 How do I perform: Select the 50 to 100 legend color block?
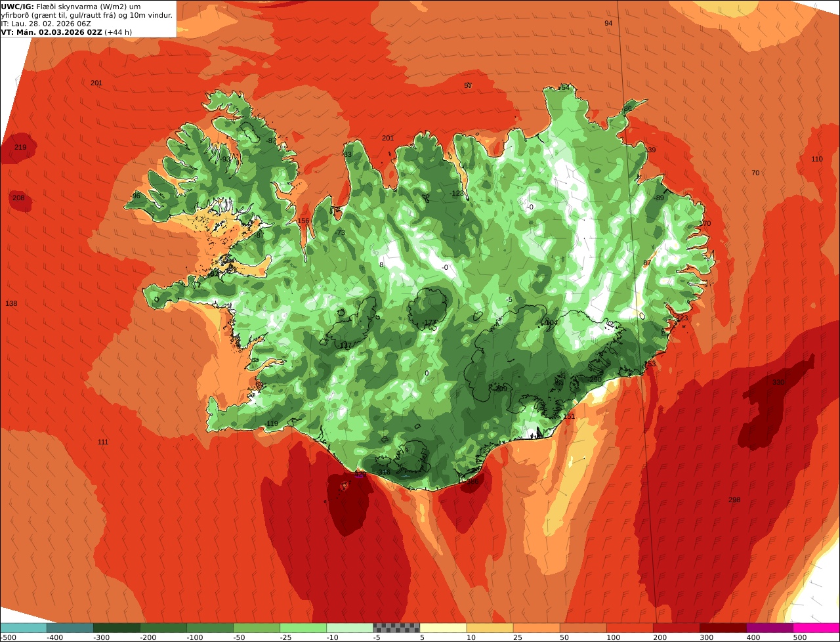pos(582,628)
